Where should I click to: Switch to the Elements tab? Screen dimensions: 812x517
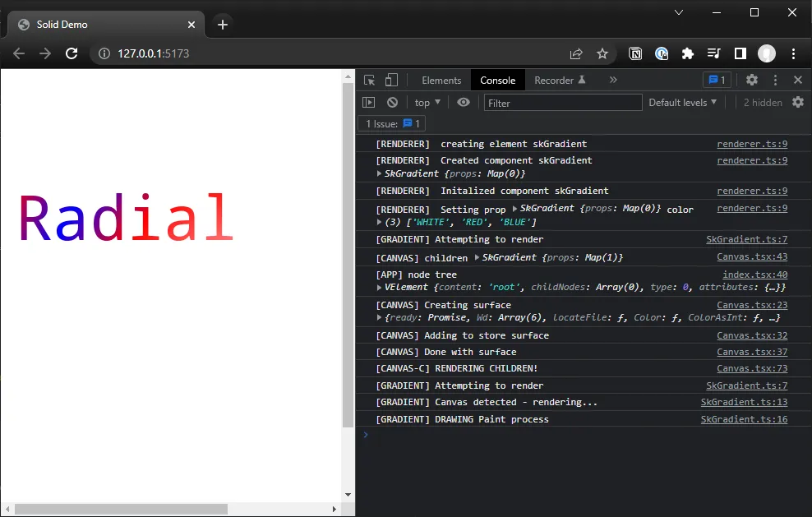(441, 80)
